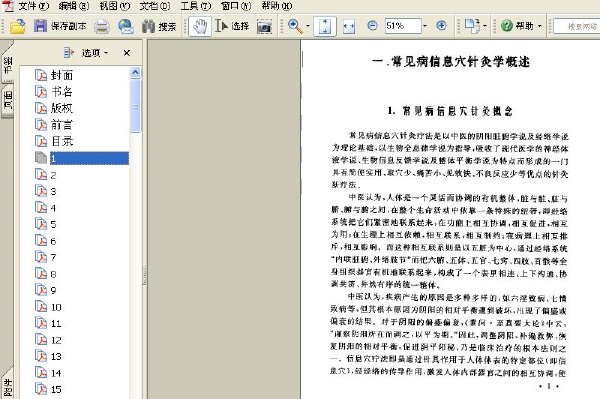Select the 前言 bookmark

coord(62,125)
